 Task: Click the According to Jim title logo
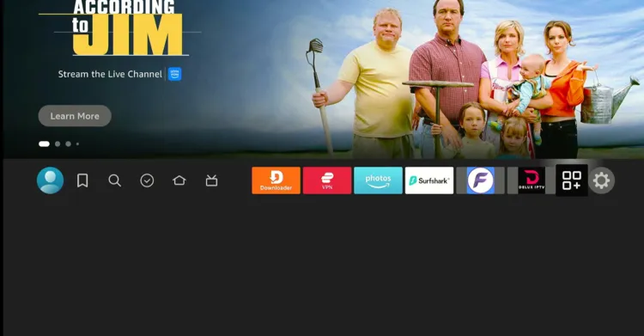coord(120,28)
